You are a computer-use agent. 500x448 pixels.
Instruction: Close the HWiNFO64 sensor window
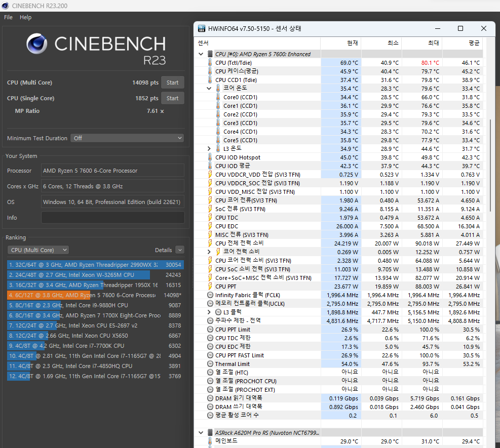click(x=484, y=29)
